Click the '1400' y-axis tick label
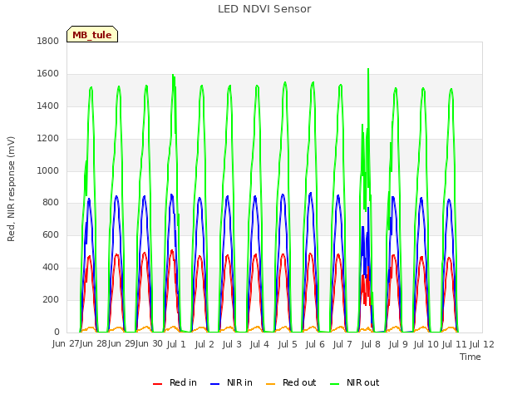532x399 pixels. pyautogui.click(x=48, y=106)
